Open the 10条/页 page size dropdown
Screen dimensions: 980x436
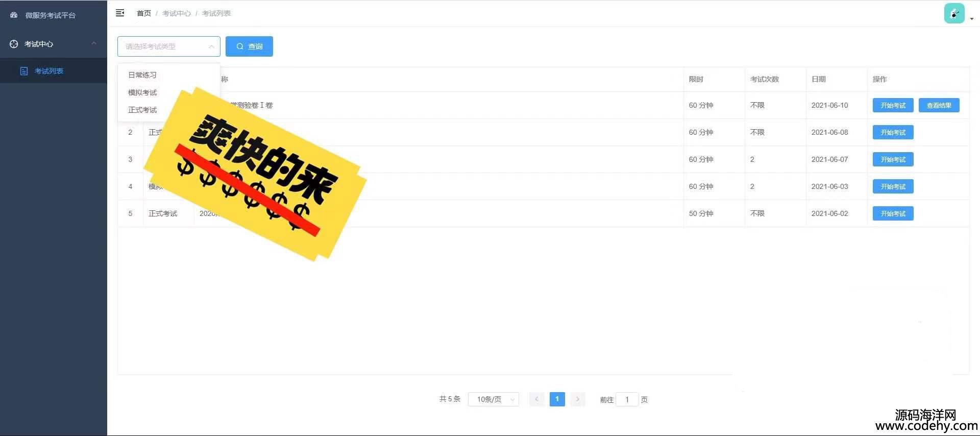click(x=494, y=399)
